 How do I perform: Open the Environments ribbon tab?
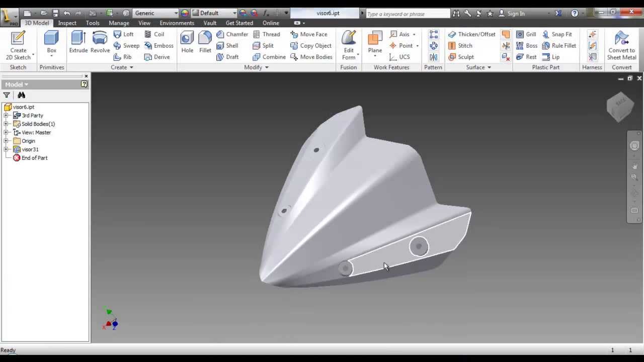pos(177,23)
